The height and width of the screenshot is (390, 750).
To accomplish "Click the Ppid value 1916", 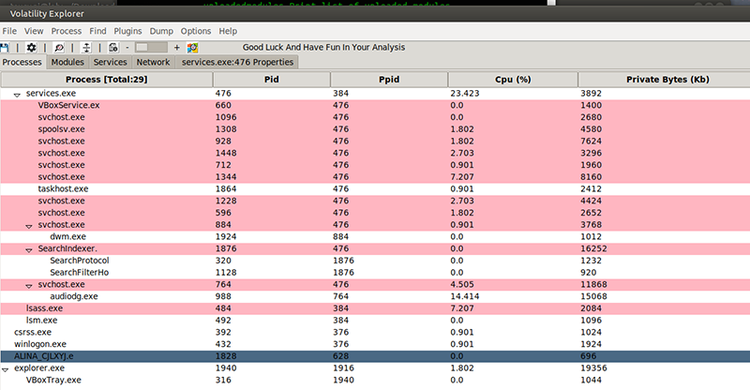I will [343, 368].
